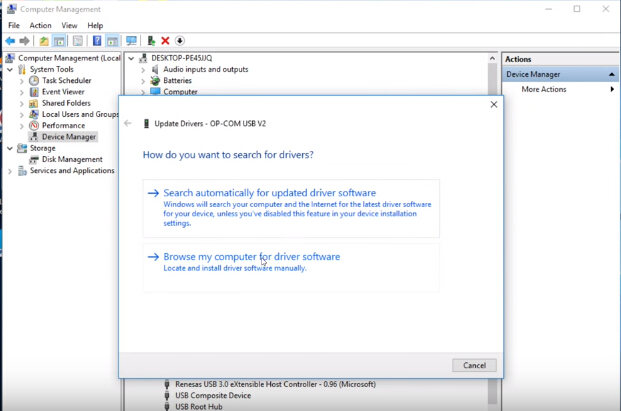Open the Action menu
The image size is (621, 411).
coord(40,25)
